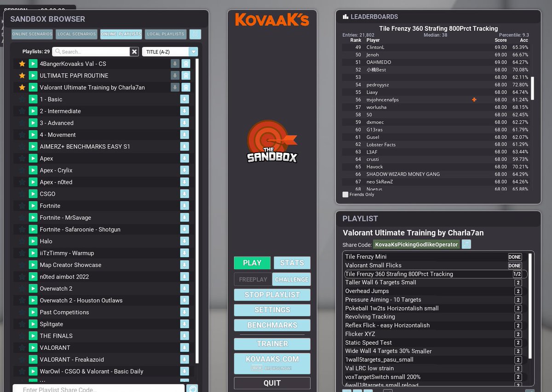Select the Revolving Tracking scenario

435,317
